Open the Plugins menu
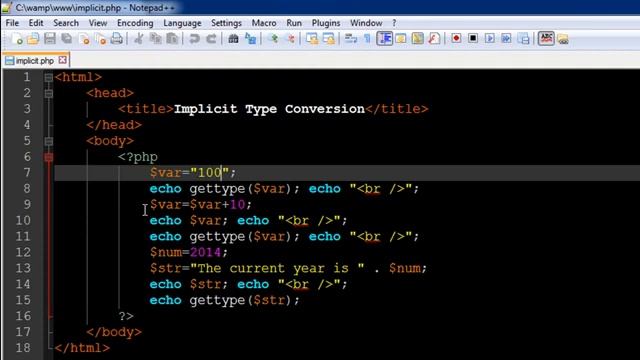640x360 pixels. [326, 23]
